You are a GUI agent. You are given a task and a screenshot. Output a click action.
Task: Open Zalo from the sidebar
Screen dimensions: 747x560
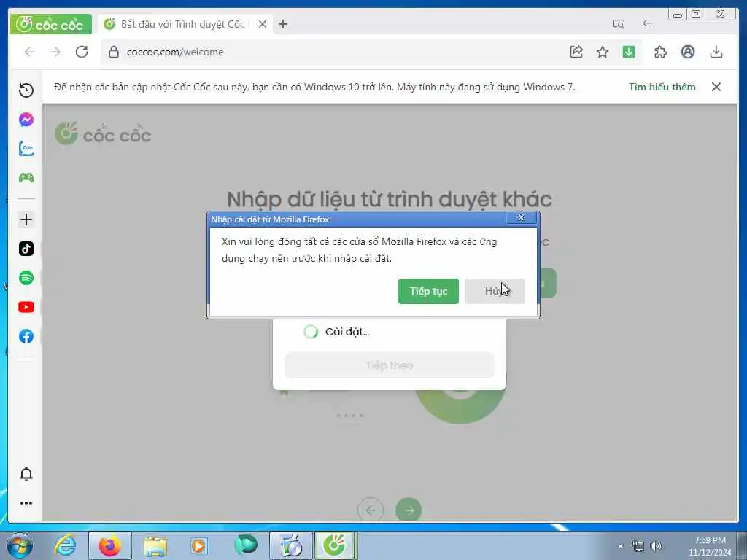point(26,149)
